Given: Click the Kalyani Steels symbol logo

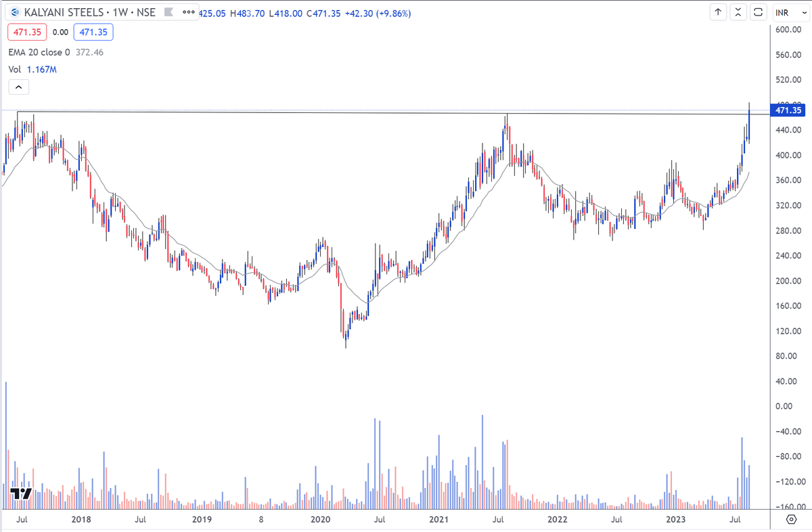Looking at the screenshot, I should pos(14,13).
